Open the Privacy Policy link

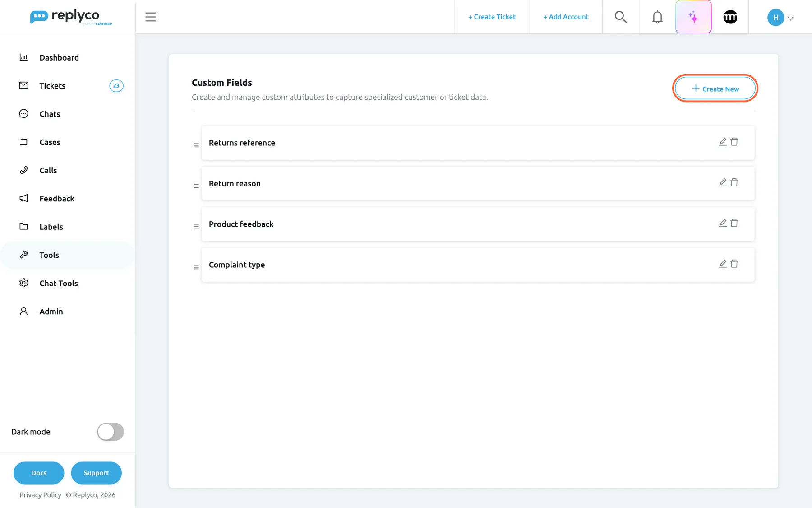[x=40, y=495]
